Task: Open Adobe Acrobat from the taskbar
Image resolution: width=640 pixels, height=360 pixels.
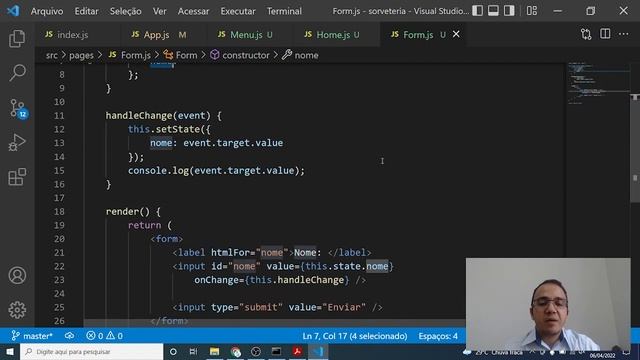Action: point(297,351)
